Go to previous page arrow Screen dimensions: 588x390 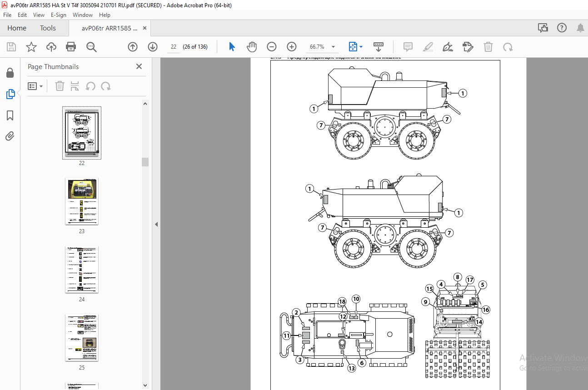click(133, 47)
